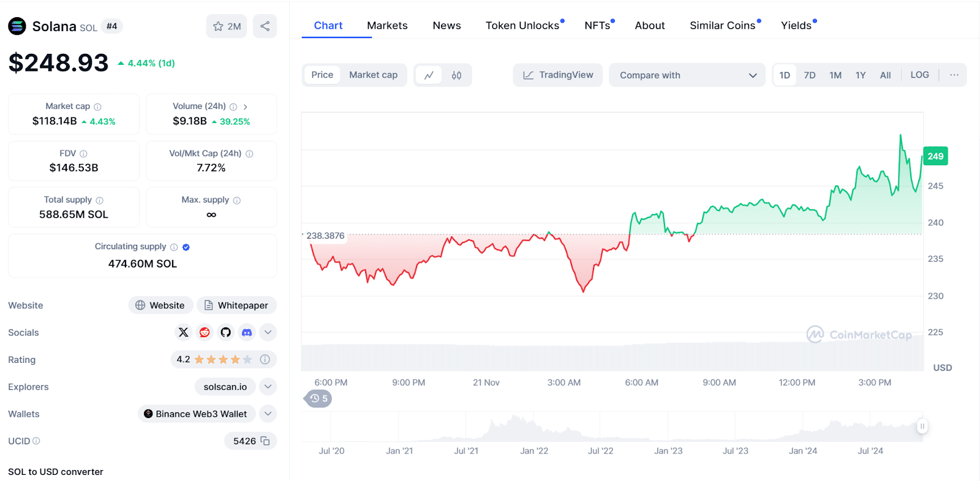Image resolution: width=980 pixels, height=481 pixels.
Task: Switch to the Markets tab
Action: pyautogui.click(x=387, y=25)
